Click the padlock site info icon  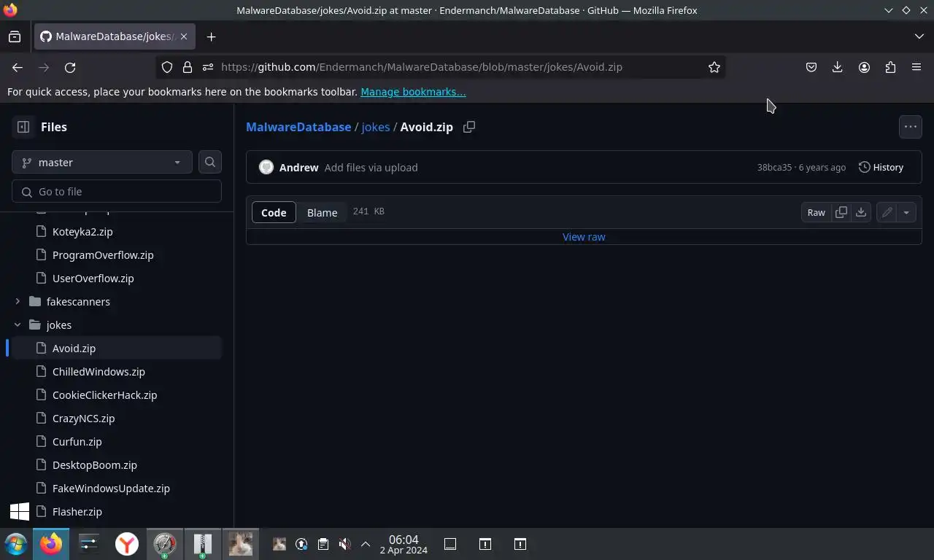click(188, 67)
